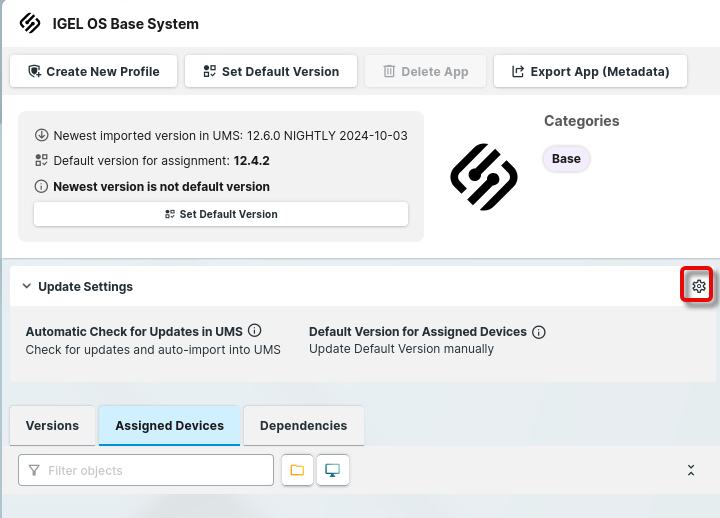Image resolution: width=720 pixels, height=518 pixels.
Task: Click Delete App button
Action: tap(425, 71)
